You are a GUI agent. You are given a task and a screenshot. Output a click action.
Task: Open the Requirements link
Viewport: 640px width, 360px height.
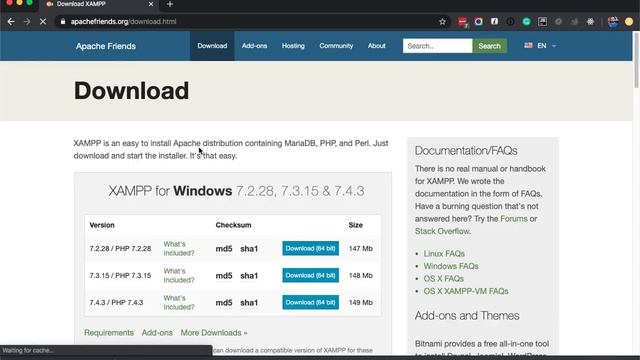[109, 333]
